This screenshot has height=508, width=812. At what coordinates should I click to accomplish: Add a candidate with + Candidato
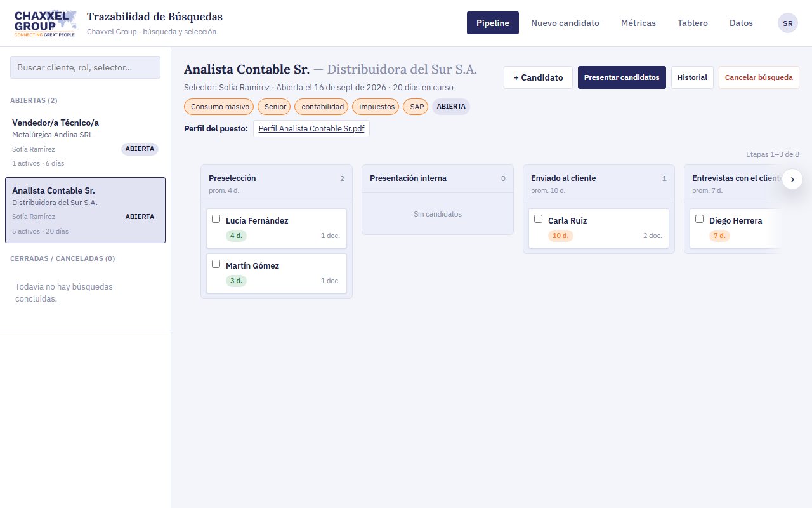point(538,77)
